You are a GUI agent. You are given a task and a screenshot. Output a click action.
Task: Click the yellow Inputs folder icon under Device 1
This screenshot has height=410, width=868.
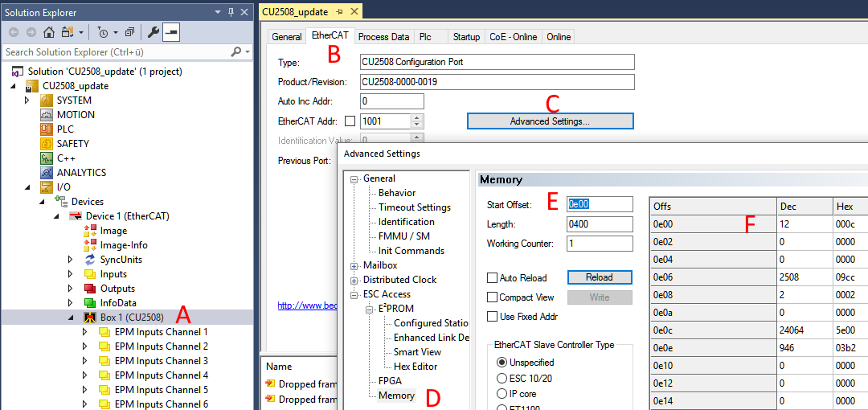pyautogui.click(x=90, y=273)
